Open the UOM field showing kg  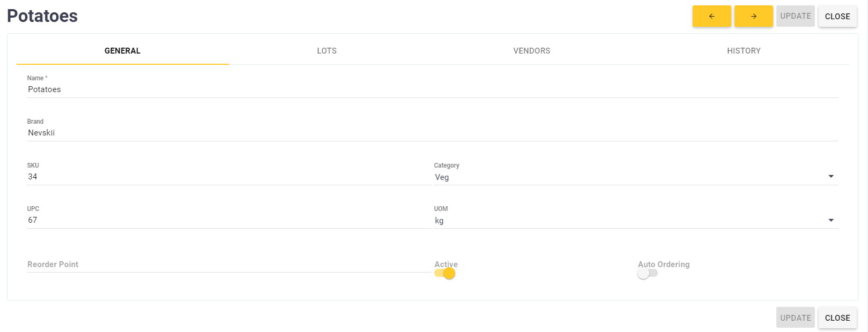pos(627,221)
